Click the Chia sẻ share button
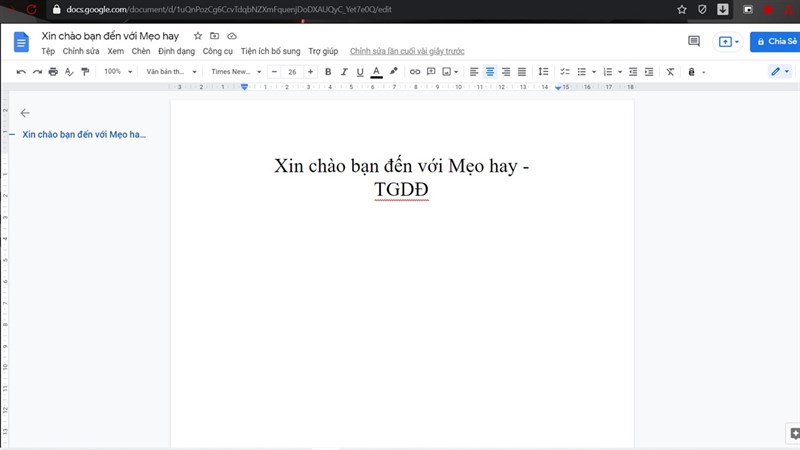Image resolution: width=800 pixels, height=450 pixels. pos(776,41)
